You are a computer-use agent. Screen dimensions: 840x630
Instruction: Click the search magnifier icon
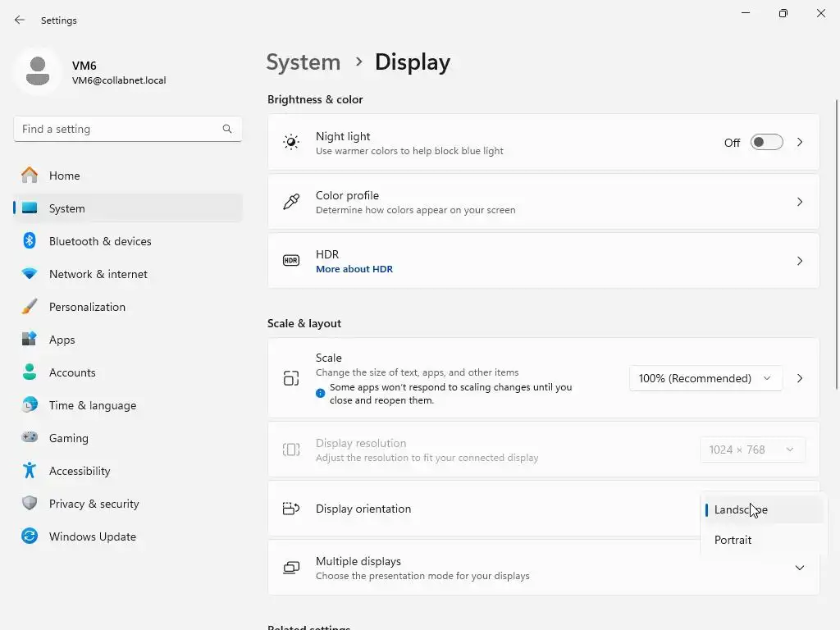click(x=227, y=129)
